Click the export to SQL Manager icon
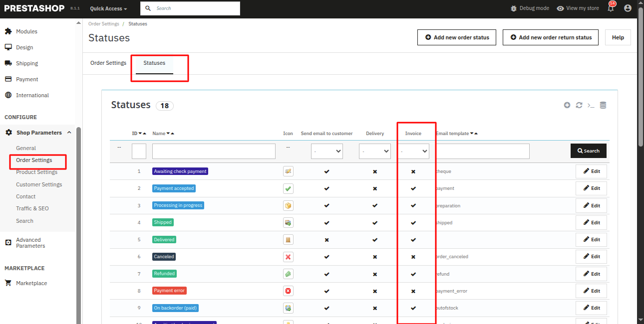The width and height of the screenshot is (644, 324). click(603, 105)
